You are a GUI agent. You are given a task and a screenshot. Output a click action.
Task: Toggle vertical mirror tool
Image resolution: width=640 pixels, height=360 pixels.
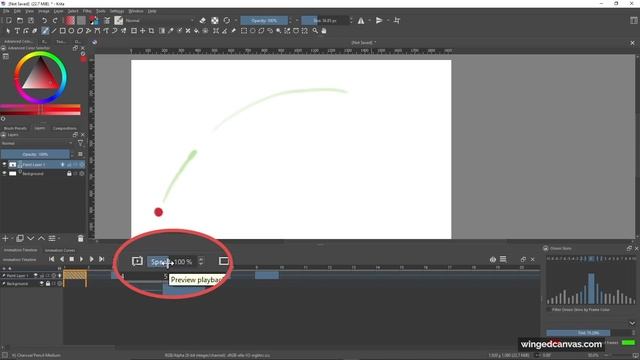(379, 20)
